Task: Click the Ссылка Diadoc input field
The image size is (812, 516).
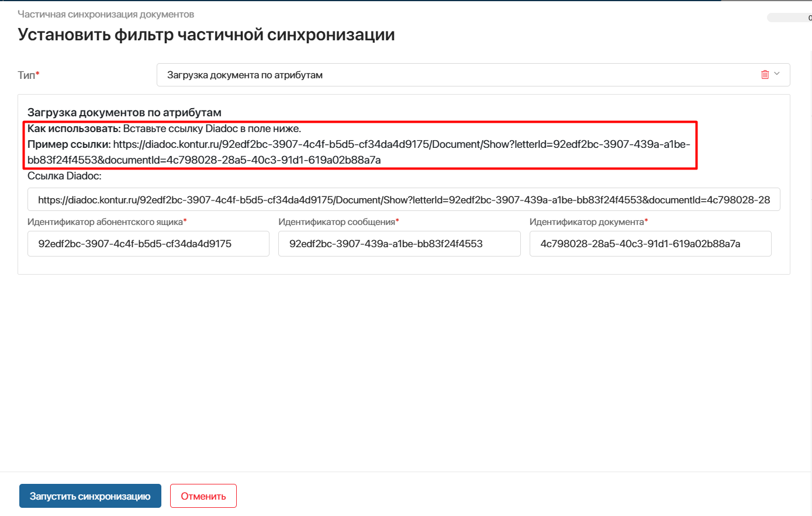Action: click(403, 200)
